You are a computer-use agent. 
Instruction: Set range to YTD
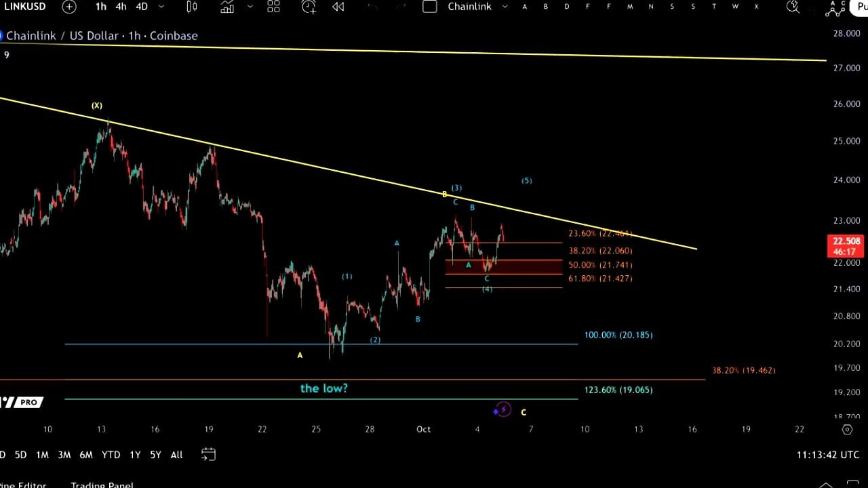tap(111, 455)
